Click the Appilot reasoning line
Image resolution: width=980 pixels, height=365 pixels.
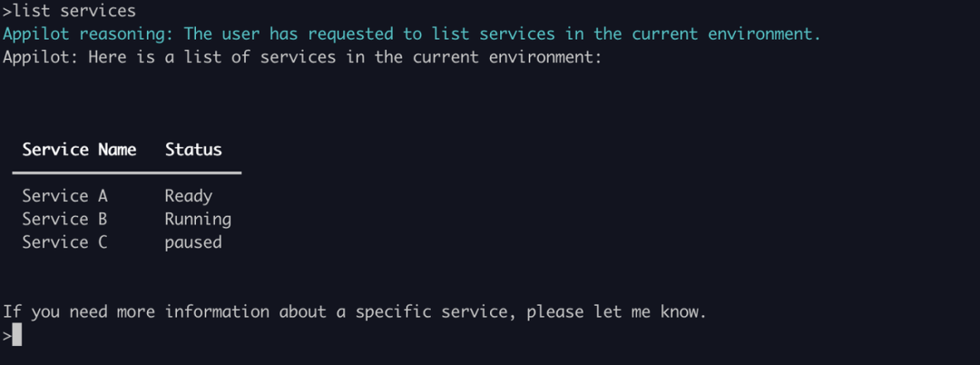coord(412,34)
